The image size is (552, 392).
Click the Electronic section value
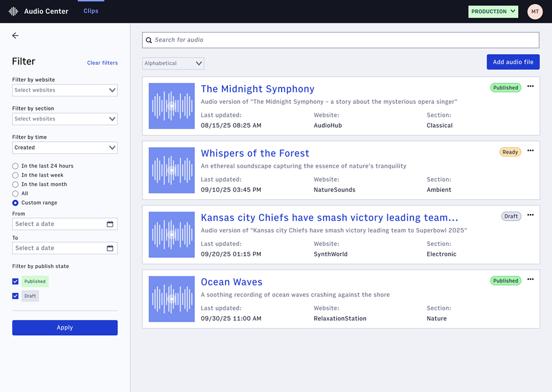click(x=441, y=254)
